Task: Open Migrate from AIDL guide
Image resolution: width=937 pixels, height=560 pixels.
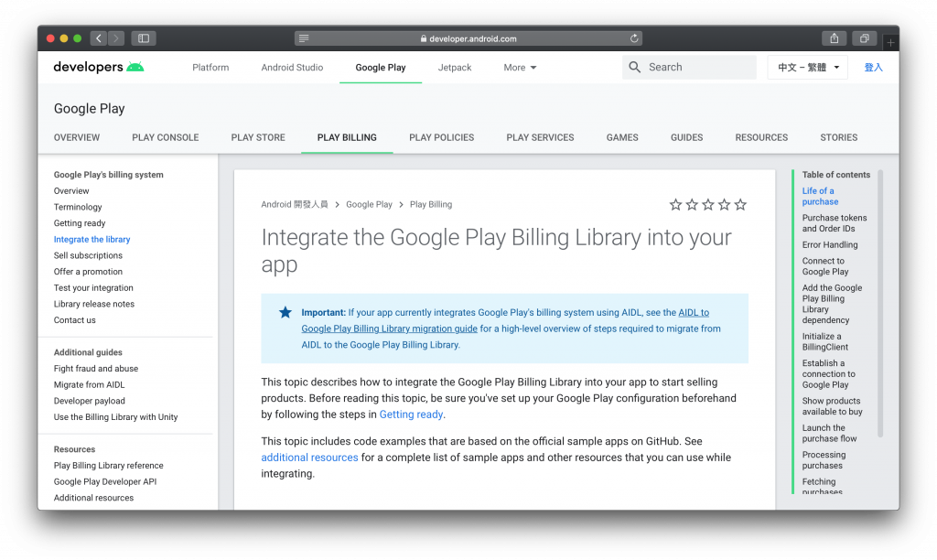Action: point(89,384)
